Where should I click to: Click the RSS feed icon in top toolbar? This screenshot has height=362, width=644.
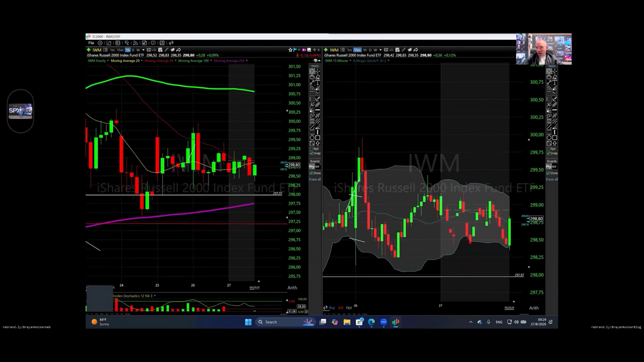point(135,43)
